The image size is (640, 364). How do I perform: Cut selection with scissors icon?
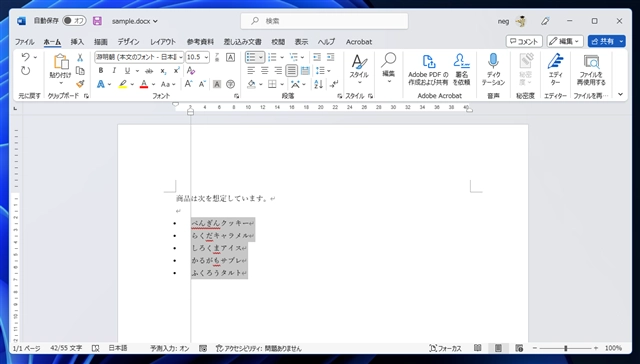[x=80, y=58]
